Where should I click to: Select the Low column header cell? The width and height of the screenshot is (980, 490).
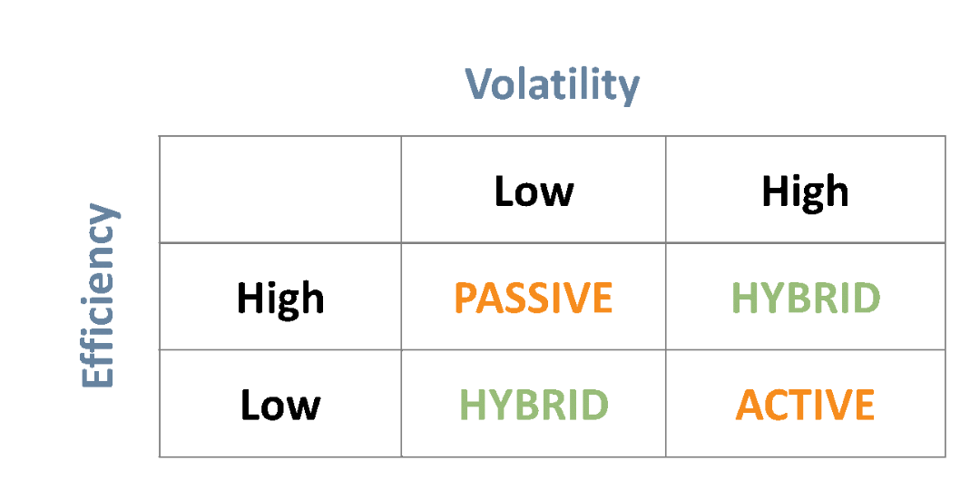click(x=534, y=191)
